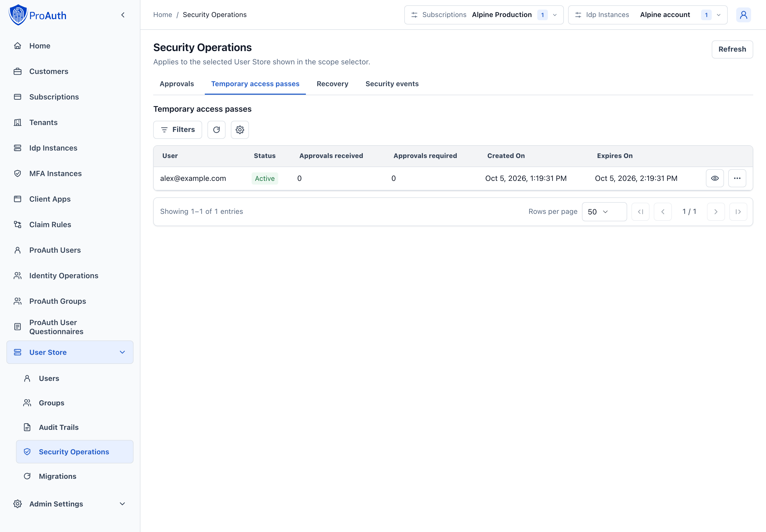Click the Refresh button
Screen dimensions: 766x532
pyautogui.click(x=732, y=49)
